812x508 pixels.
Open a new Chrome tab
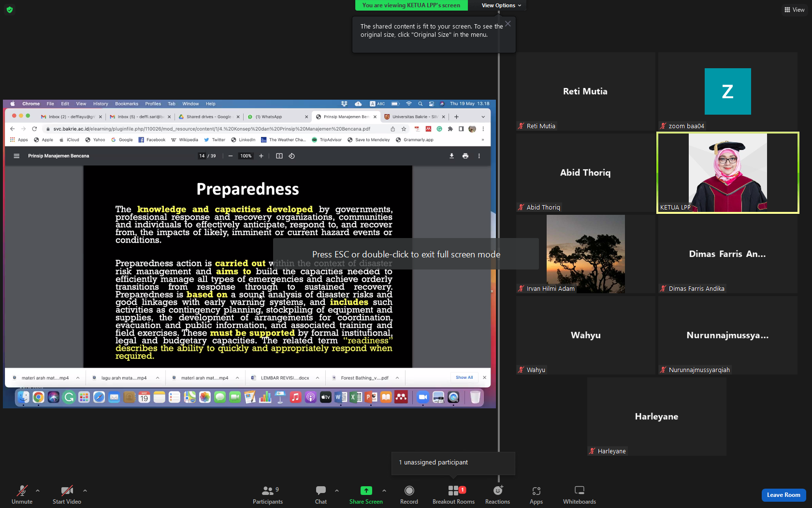click(456, 117)
